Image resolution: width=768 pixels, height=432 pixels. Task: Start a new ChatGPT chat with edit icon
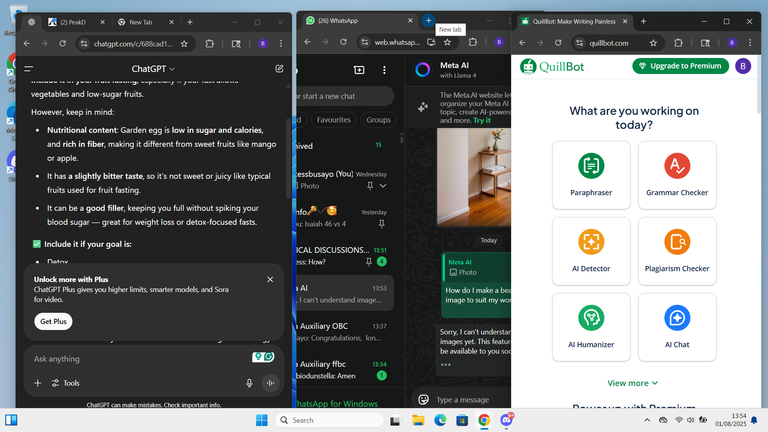click(279, 69)
